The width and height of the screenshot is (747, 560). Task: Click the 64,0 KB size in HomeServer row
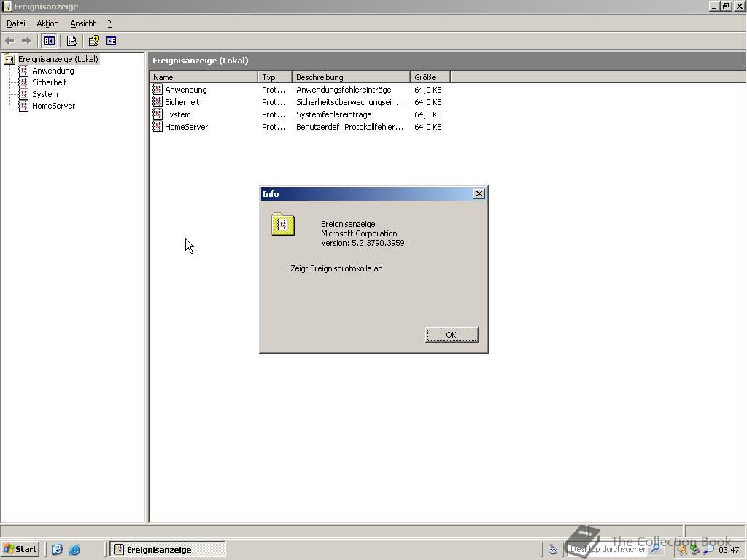click(427, 127)
